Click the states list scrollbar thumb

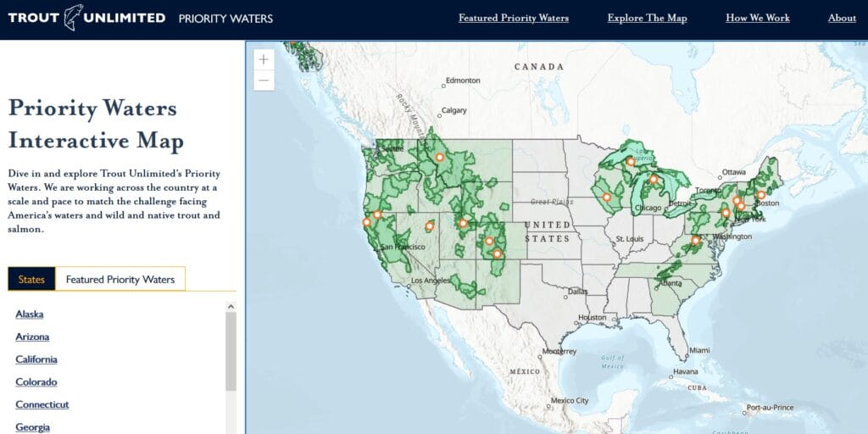pyautogui.click(x=231, y=351)
